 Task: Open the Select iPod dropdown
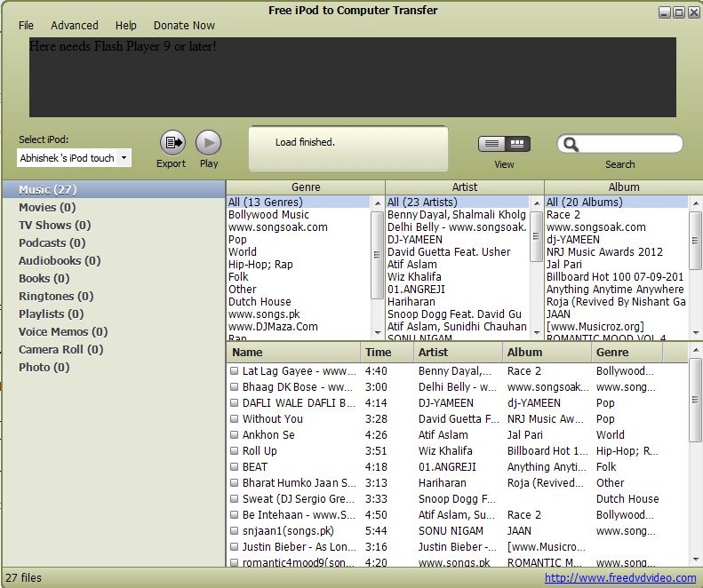[x=123, y=158]
